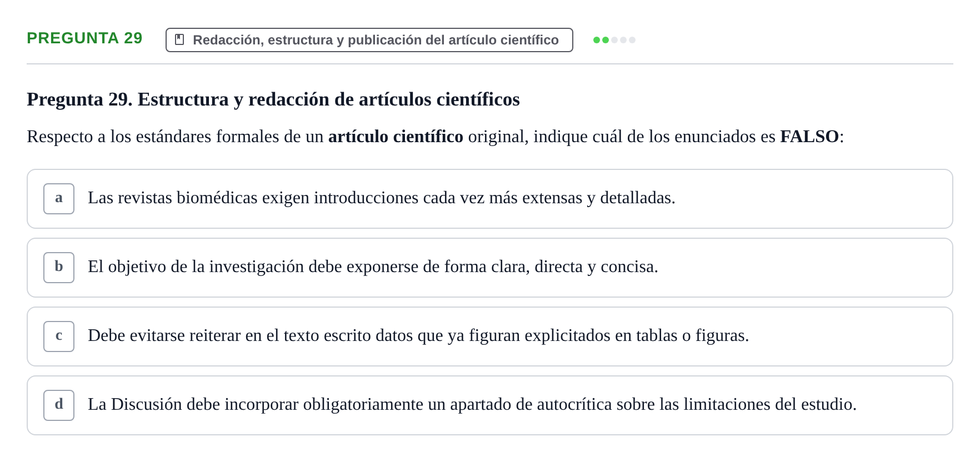Click the book icon in the topic tag
Image resolution: width=980 pixels, height=462 pixels.
(x=179, y=39)
